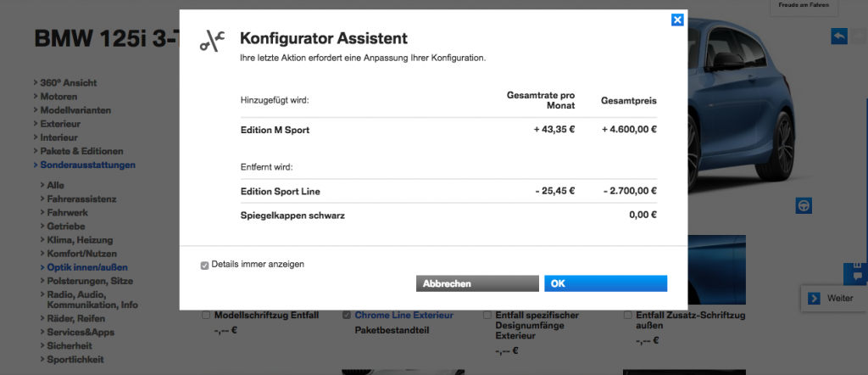Click blue option thumbnail above Entfall Zusatz-Schriftzug
Image resolution: width=868 pixels, height=375 pixels.
(x=716, y=270)
